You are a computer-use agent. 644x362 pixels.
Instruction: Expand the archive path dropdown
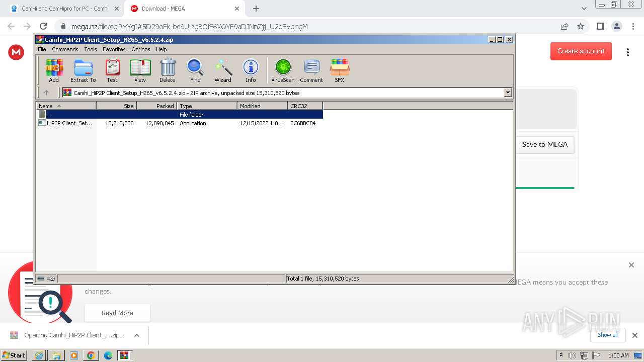click(x=508, y=93)
